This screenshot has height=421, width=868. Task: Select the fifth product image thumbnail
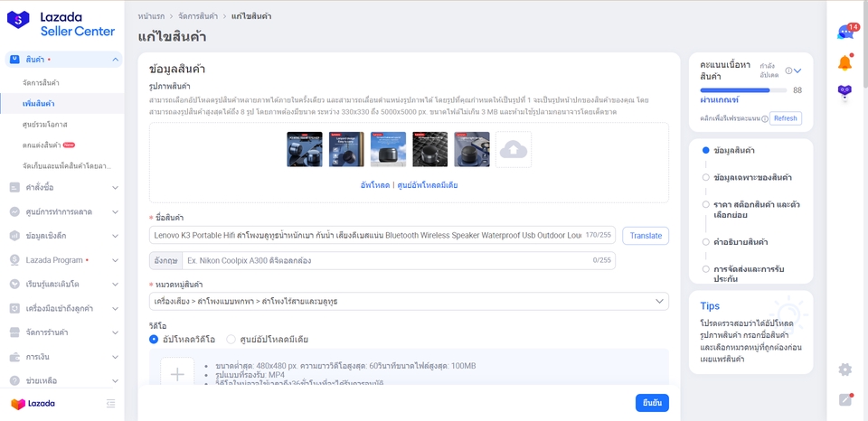(x=472, y=149)
